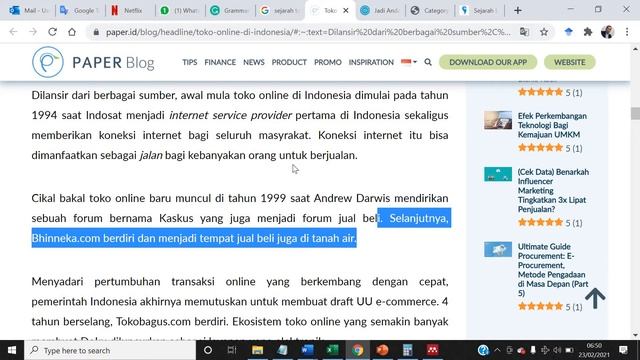
Task: Open the red app icon in the taskbar
Action: [432, 350]
